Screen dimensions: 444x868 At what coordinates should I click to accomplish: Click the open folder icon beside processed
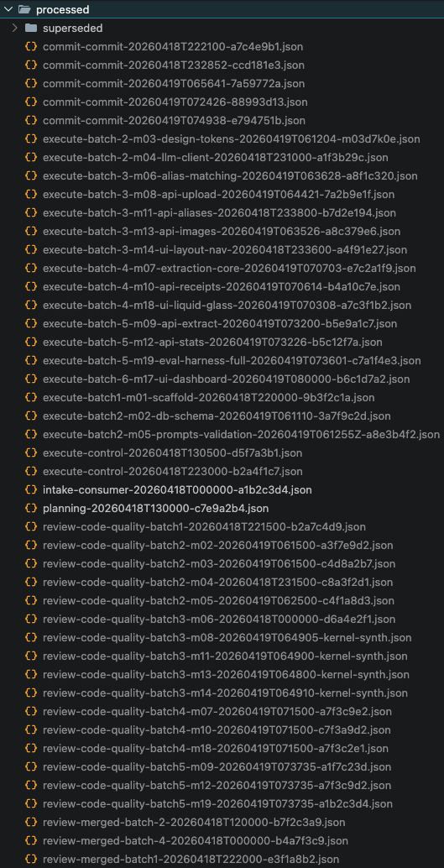[x=24, y=9]
